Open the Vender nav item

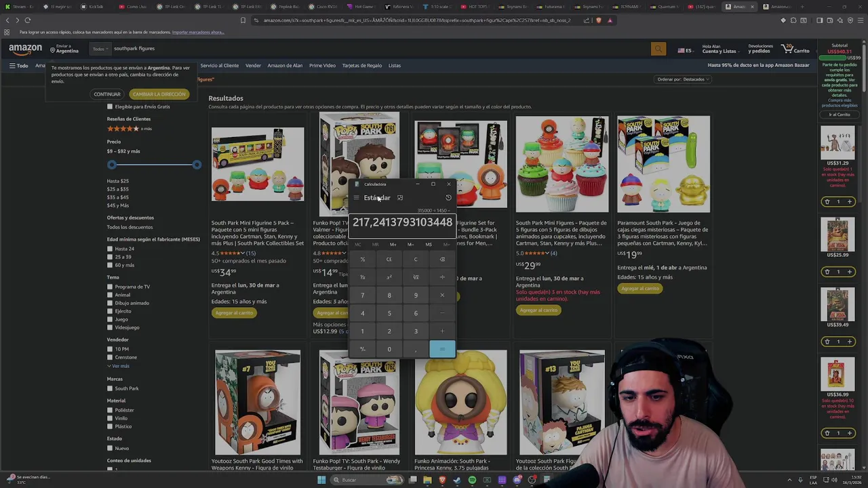(253, 66)
